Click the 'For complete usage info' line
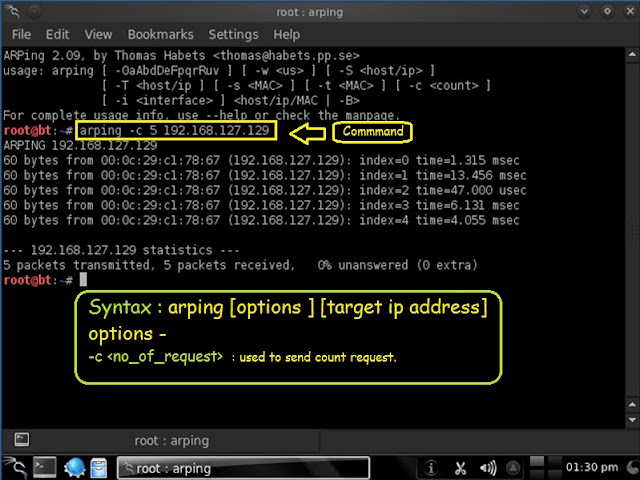The width and height of the screenshot is (640, 480). 202,116
